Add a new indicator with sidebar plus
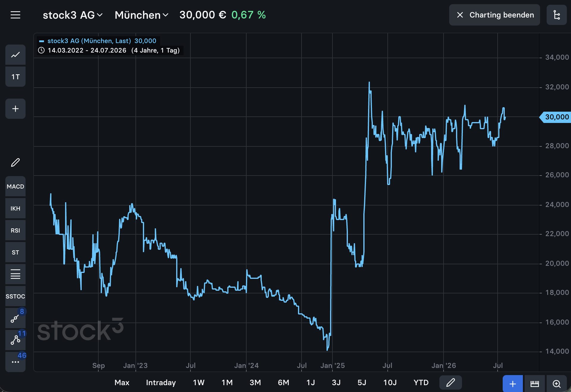 coord(15,109)
